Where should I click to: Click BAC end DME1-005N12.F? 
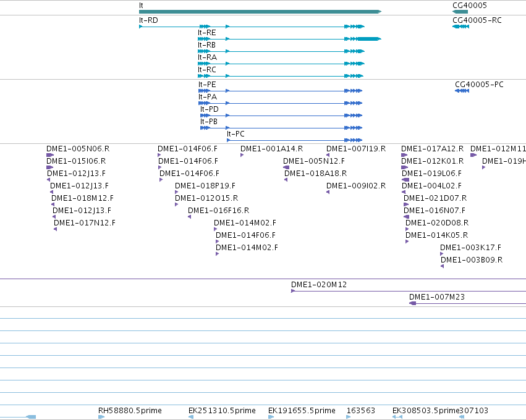314,161
